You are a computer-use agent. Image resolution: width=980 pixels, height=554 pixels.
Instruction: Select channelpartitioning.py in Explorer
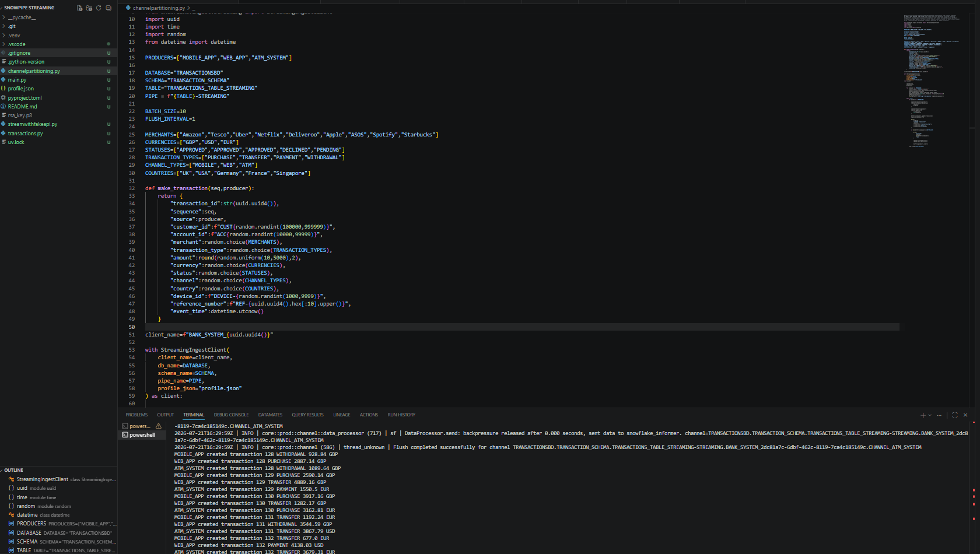point(58,71)
